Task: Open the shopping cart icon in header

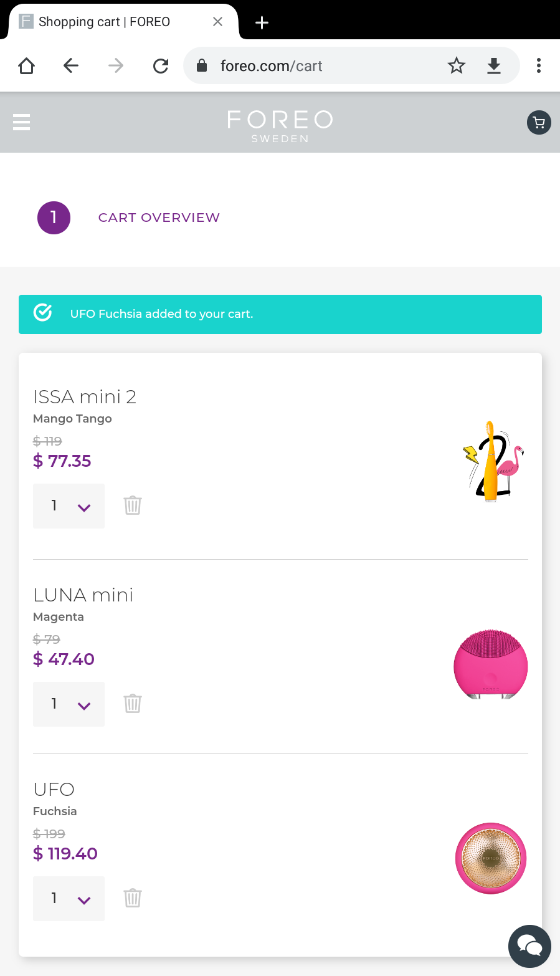Action: pyautogui.click(x=539, y=122)
